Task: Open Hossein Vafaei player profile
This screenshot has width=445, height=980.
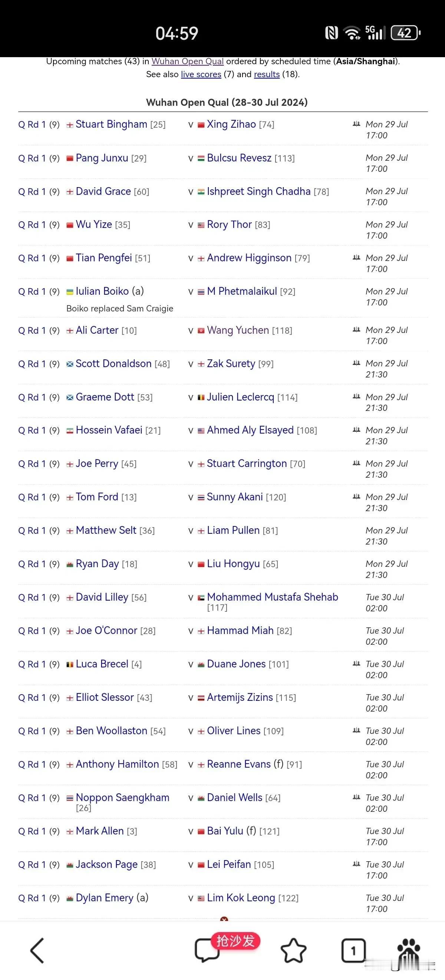Action: (x=109, y=430)
